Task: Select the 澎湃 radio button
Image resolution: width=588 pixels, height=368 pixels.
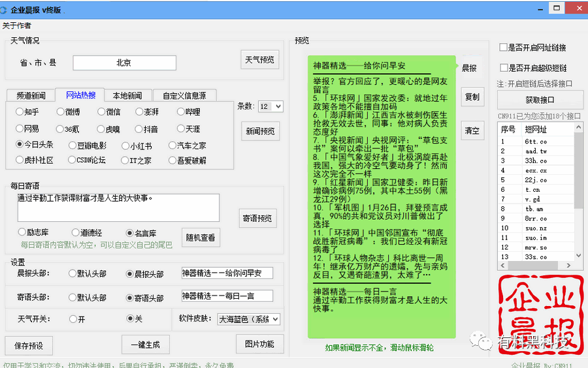Action: [139, 112]
